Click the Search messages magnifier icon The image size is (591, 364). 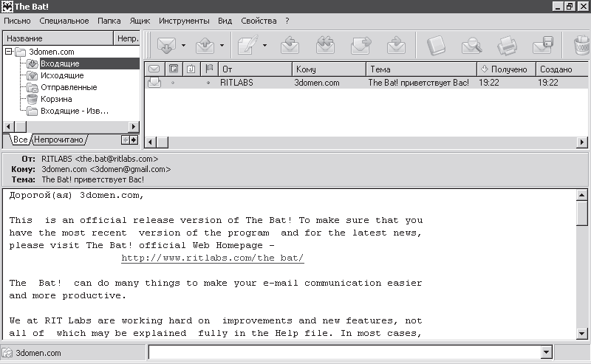click(x=472, y=46)
